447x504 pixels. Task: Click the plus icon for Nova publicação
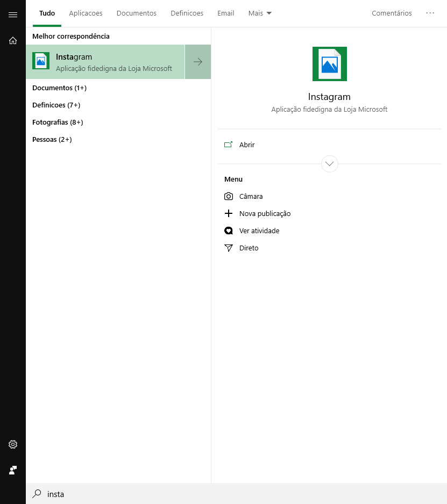click(x=229, y=213)
